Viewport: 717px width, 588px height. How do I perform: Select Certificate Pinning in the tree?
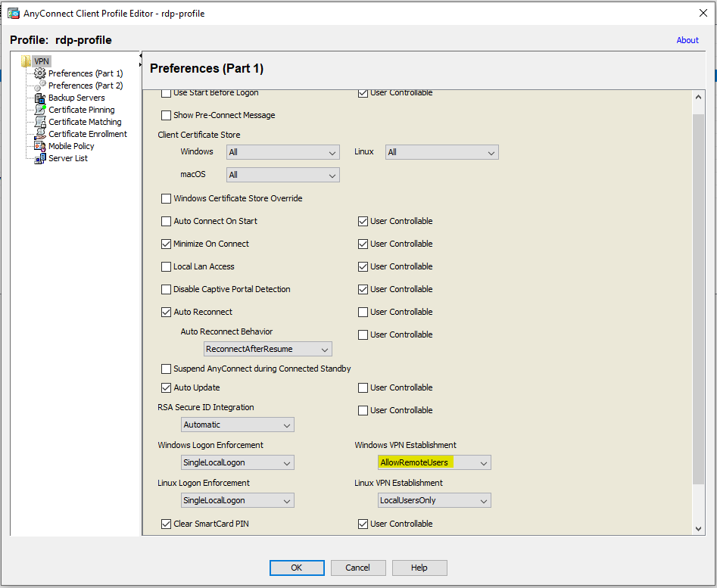tap(82, 110)
